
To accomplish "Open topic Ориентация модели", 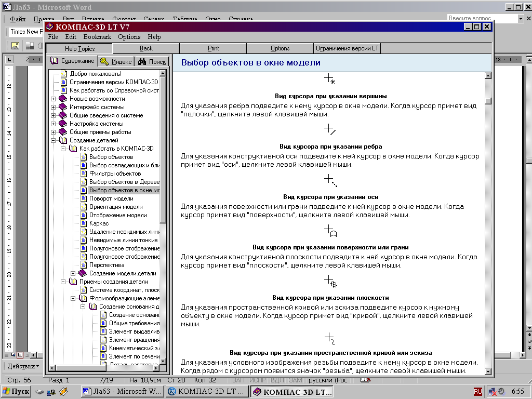I will pos(116,207).
